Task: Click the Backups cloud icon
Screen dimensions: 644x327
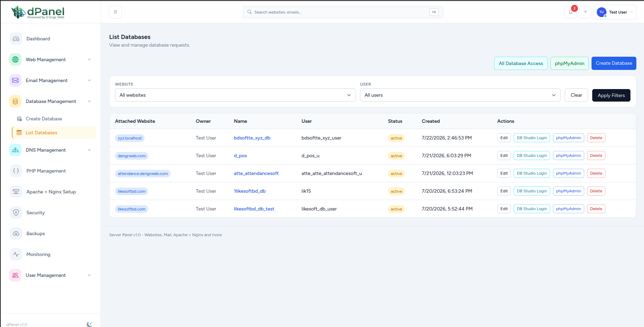Action: click(16, 233)
